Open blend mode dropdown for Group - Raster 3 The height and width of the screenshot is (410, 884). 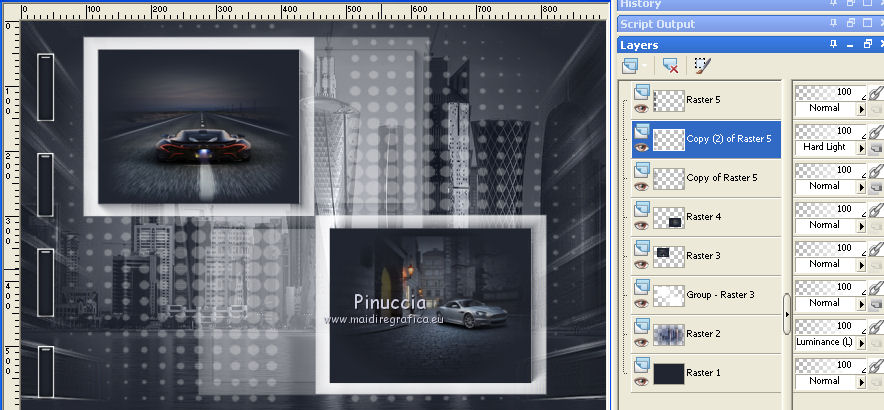click(861, 303)
